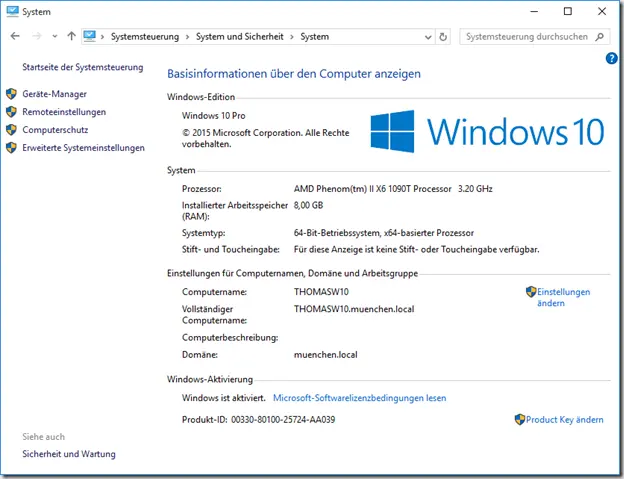
Task: Click processor value AMD Phenom(tm) II X6 1090T
Action: [372, 189]
